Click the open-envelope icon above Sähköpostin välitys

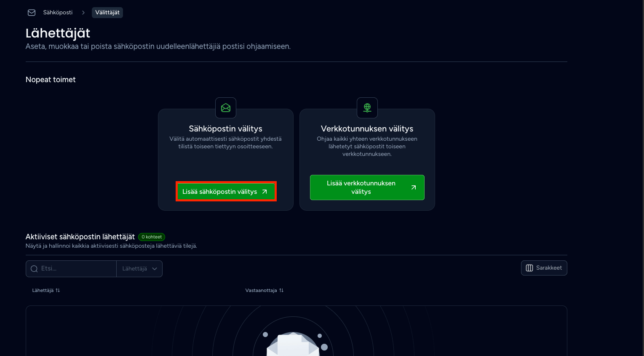226,108
